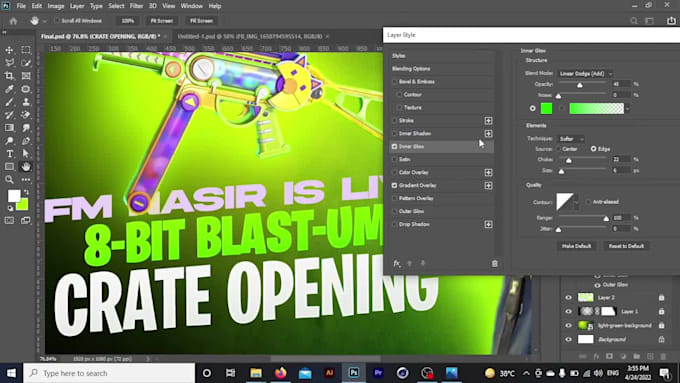Select the Eyedropper tool
The width and height of the screenshot is (680, 383).
[x=9, y=89]
